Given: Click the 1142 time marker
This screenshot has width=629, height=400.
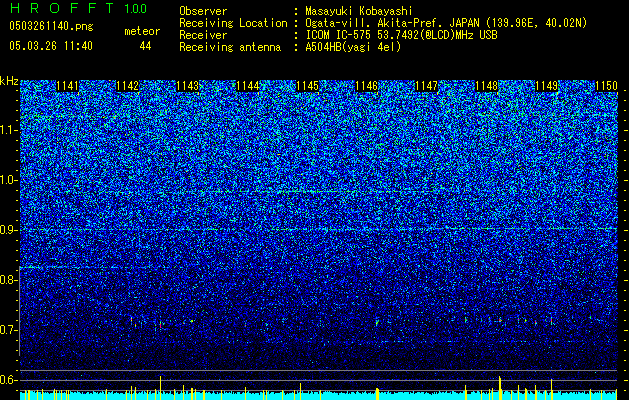Looking at the screenshot, I should click(x=128, y=86).
